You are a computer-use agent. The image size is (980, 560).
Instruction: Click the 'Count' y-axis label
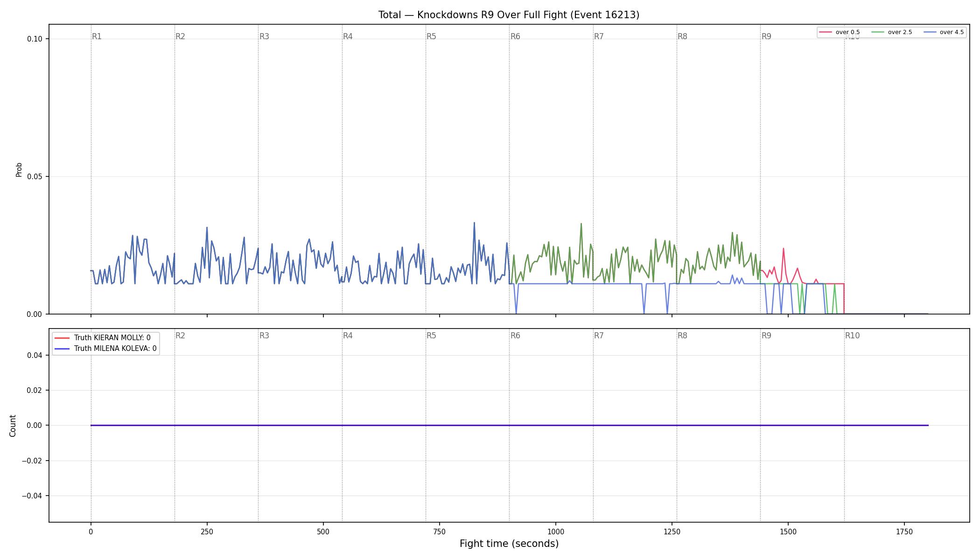click(x=13, y=426)
